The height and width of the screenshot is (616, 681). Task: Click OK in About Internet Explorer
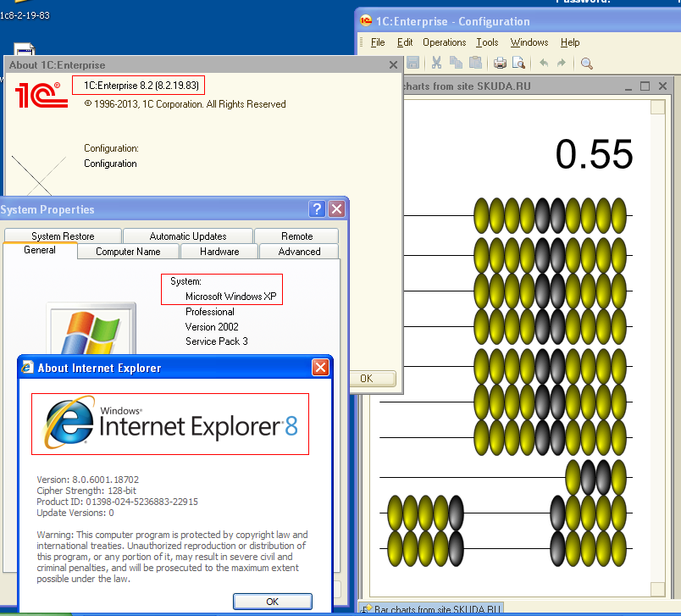(x=272, y=602)
